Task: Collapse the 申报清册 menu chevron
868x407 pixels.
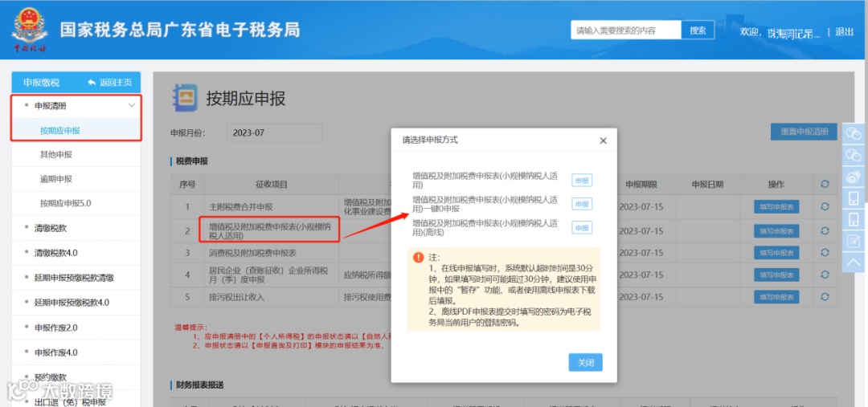Action: 131,106
